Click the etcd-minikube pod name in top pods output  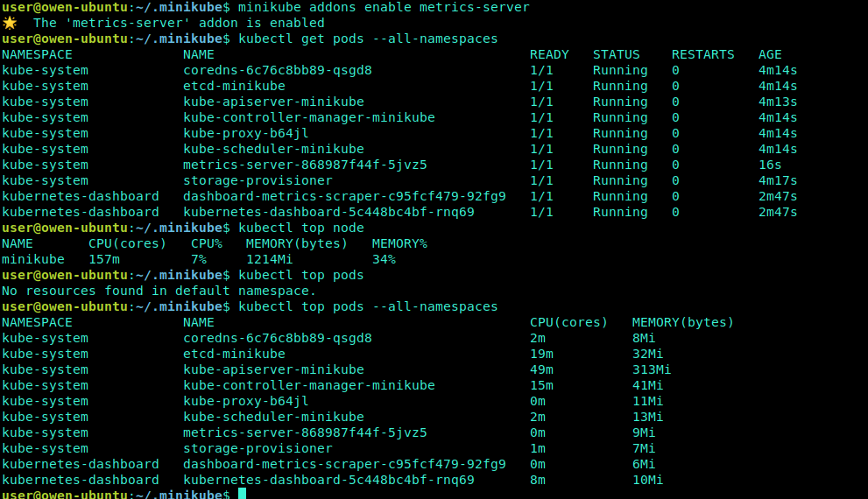(x=234, y=354)
